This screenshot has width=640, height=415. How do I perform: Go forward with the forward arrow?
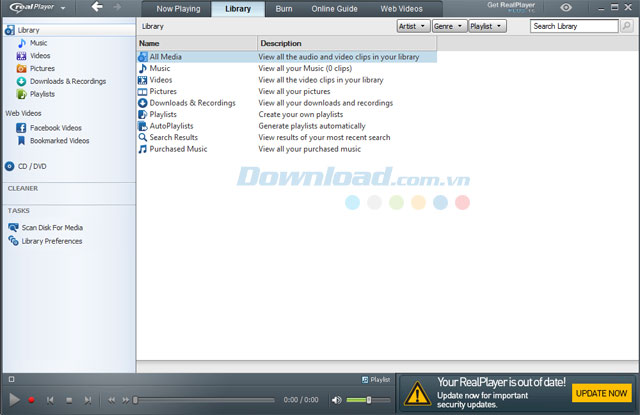(117, 7)
